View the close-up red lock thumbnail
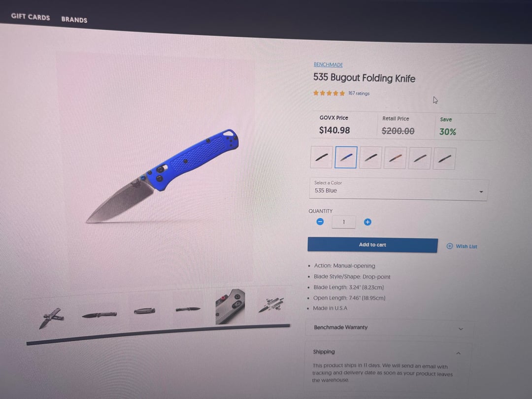Screen dimensions: 532x399 pyautogui.click(x=230, y=307)
